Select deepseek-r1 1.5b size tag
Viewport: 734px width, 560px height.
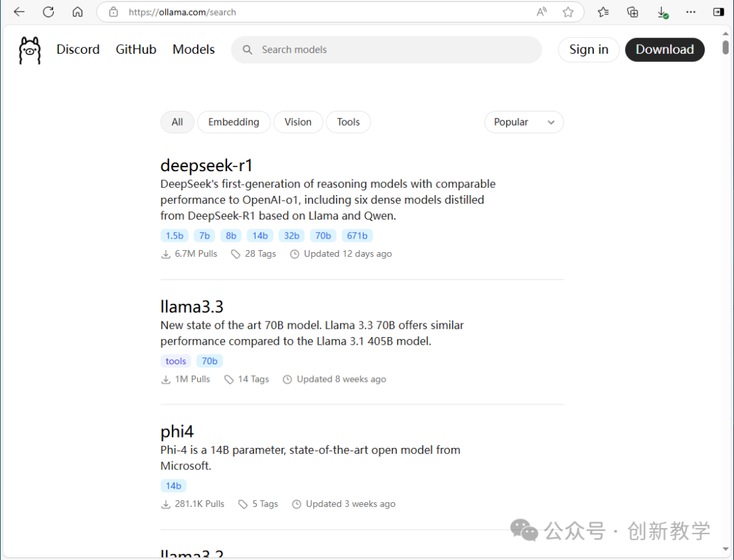click(175, 236)
